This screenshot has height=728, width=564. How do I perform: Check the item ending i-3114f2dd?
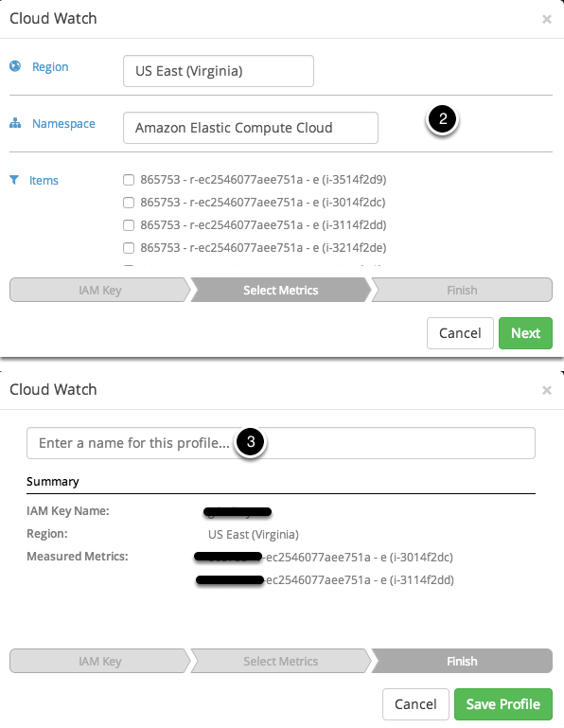tap(129, 225)
